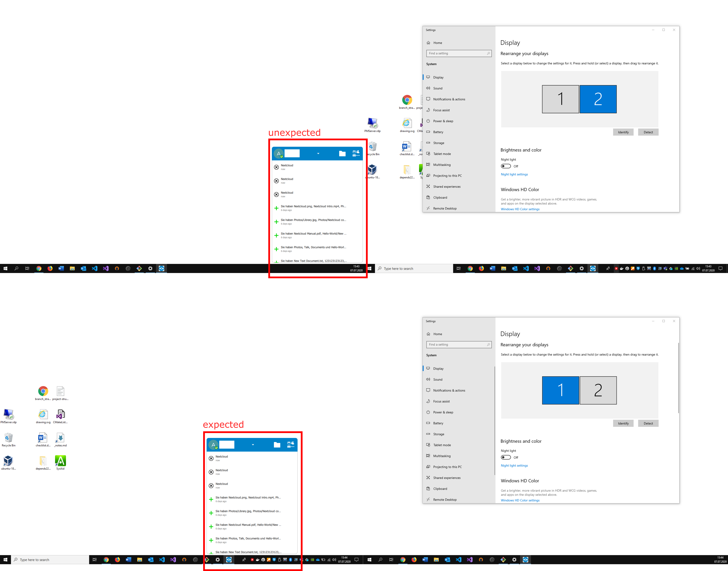Dismiss the first Nextcloud error notification
Screen dimensions: 728x571
click(x=277, y=167)
